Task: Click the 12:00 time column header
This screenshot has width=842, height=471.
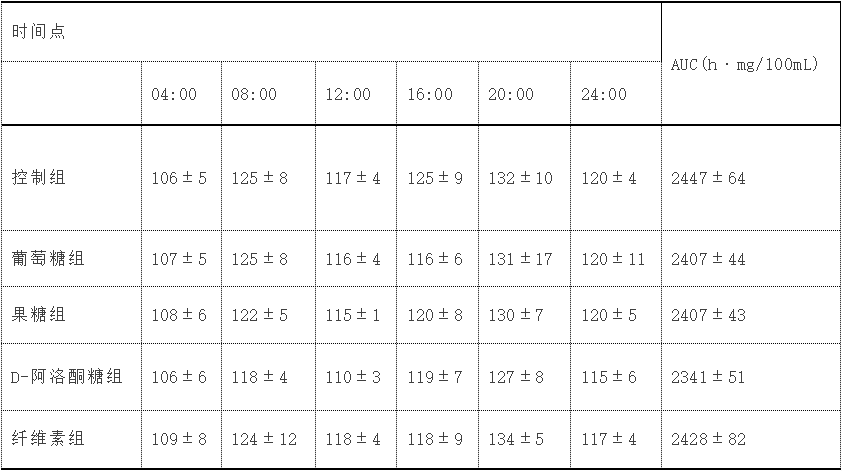Action: 347,95
